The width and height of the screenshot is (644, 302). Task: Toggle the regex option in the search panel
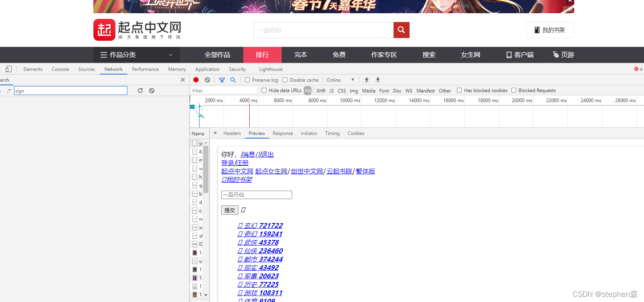[x=9, y=91]
